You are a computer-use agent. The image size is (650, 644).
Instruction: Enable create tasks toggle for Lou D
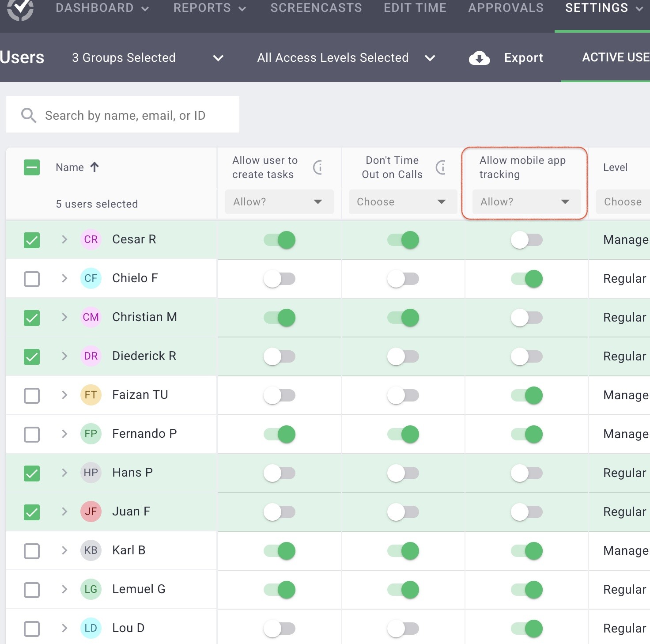(x=280, y=629)
